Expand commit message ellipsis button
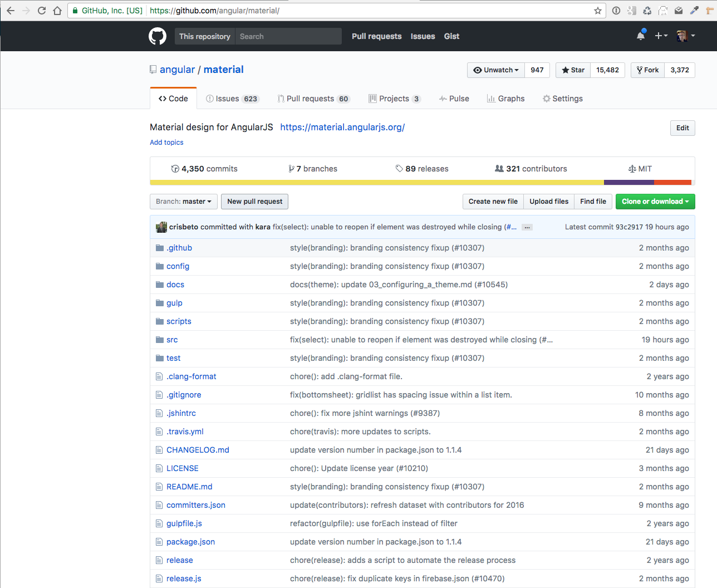717x588 pixels. pos(527,227)
